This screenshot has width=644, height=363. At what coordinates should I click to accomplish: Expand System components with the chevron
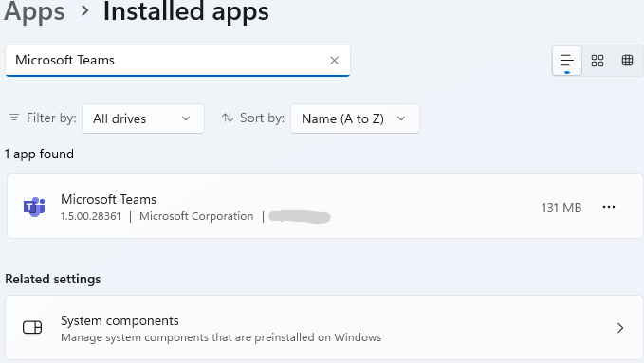[620, 328]
